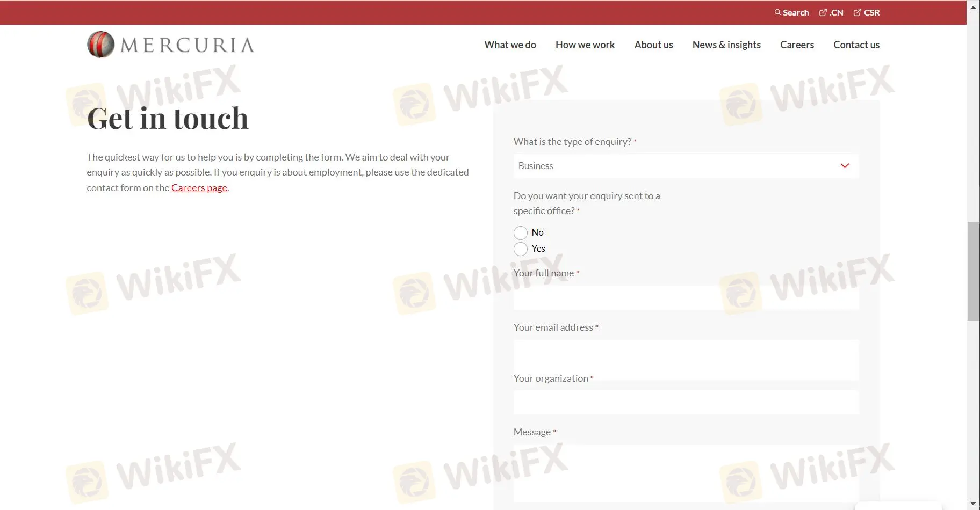Go to News & insights
Viewport: 980px width, 510px height.
point(726,45)
